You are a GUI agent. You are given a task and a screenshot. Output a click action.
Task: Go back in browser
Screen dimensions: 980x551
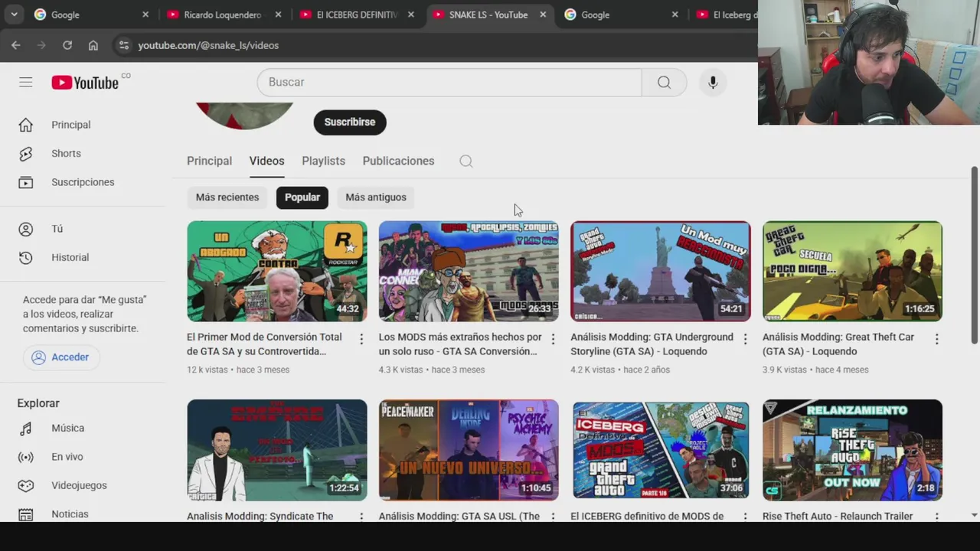coord(16,45)
